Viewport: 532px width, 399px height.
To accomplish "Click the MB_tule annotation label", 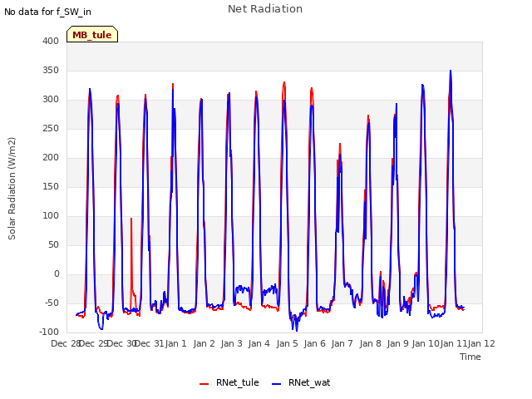I will coord(92,35).
